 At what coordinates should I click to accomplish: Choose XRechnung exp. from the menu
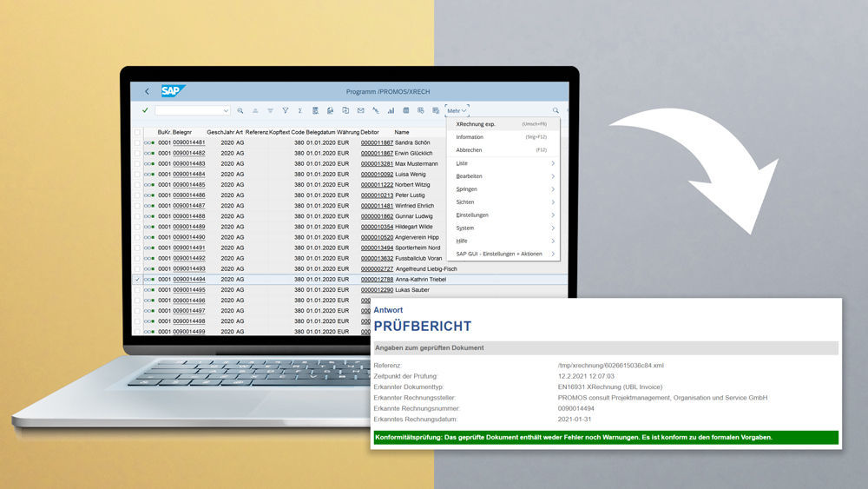[476, 124]
